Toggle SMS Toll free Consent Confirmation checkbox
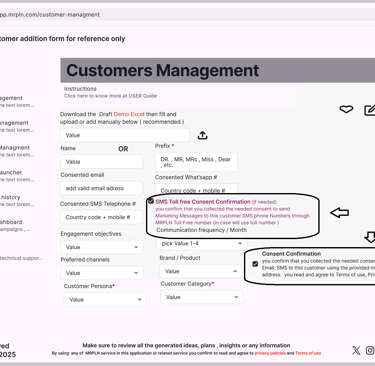The height and width of the screenshot is (366, 375). (151, 201)
